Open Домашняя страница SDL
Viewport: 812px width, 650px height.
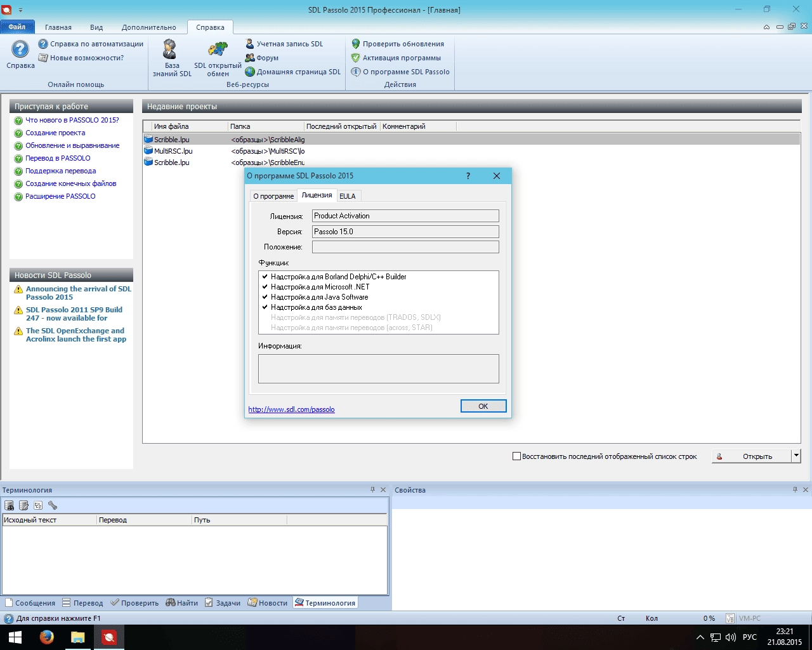[293, 72]
